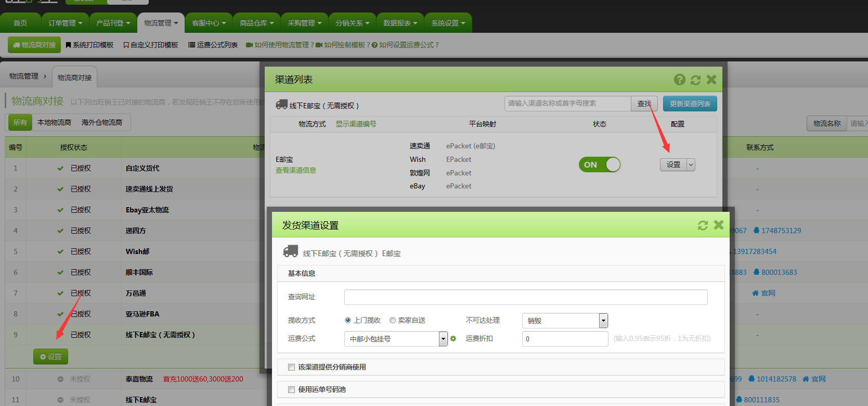The image size is (868, 406).
Task: Open 订单管理 menu
Action: click(65, 23)
